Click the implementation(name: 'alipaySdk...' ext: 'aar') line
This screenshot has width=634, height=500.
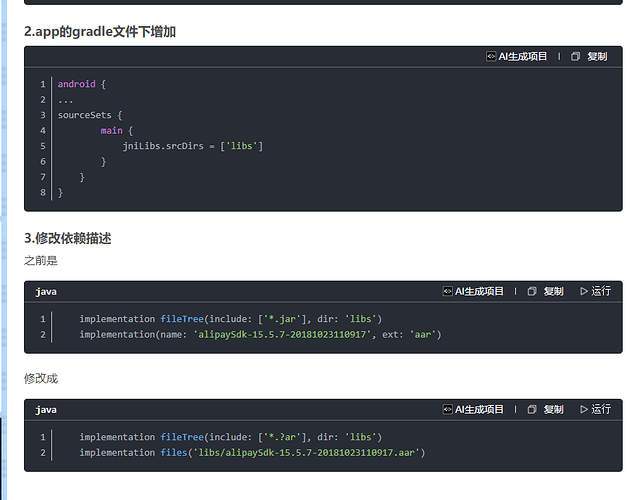(260, 335)
